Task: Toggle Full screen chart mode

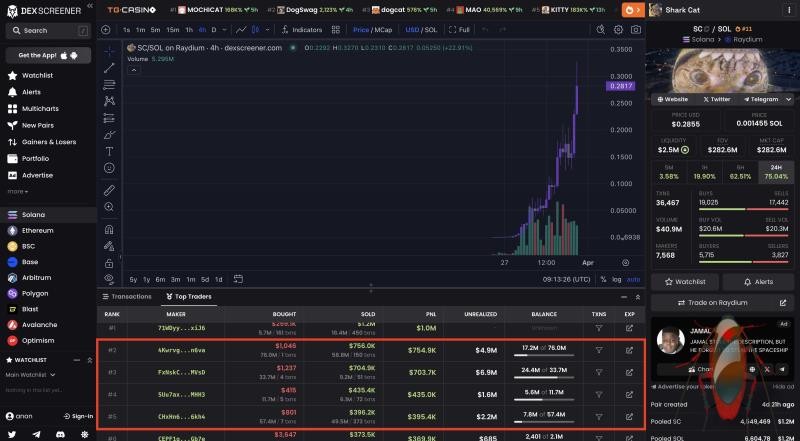Action: (459, 30)
